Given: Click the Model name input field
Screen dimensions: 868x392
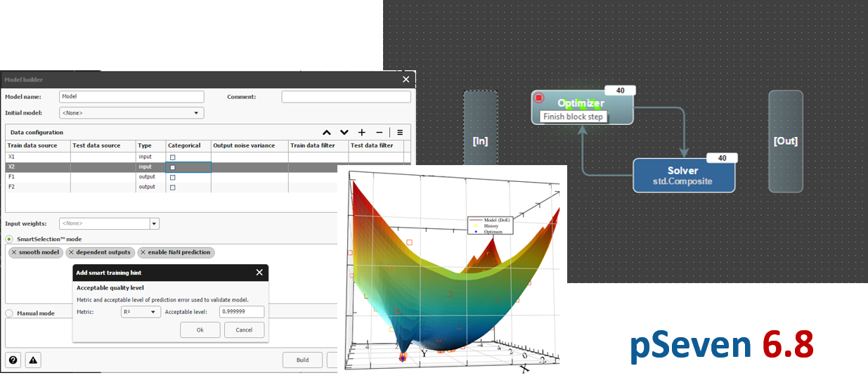Looking at the screenshot, I should [x=131, y=97].
